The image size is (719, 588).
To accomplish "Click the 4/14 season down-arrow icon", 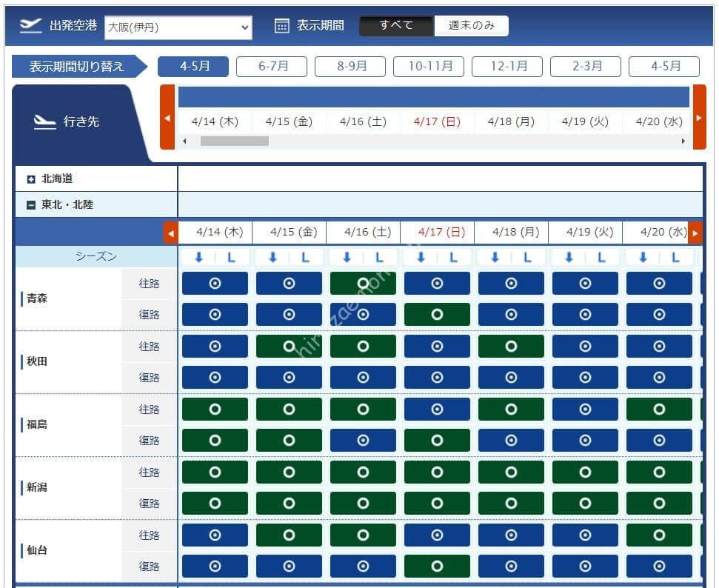I will [198, 257].
